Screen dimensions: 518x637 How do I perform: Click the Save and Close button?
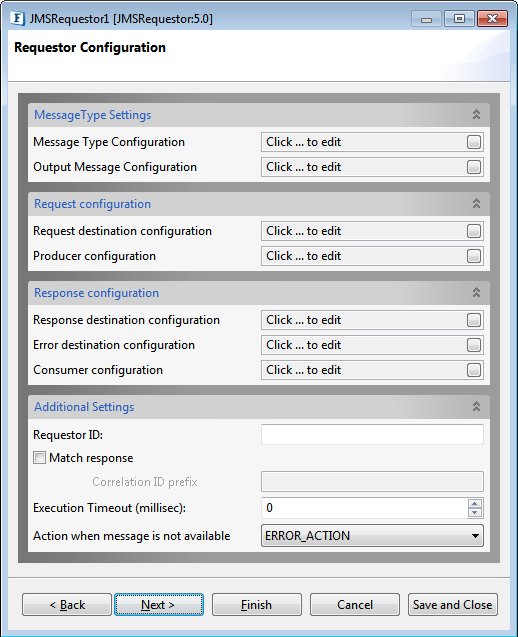(x=453, y=605)
